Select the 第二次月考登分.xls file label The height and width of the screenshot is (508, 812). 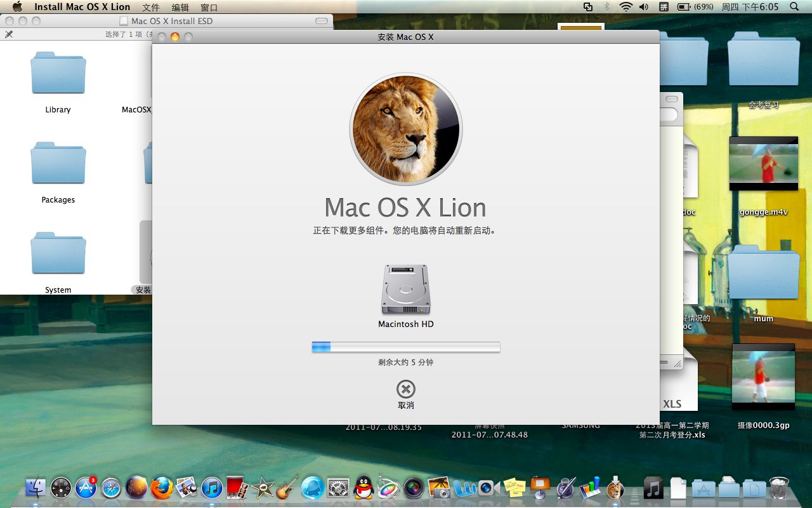point(672,435)
